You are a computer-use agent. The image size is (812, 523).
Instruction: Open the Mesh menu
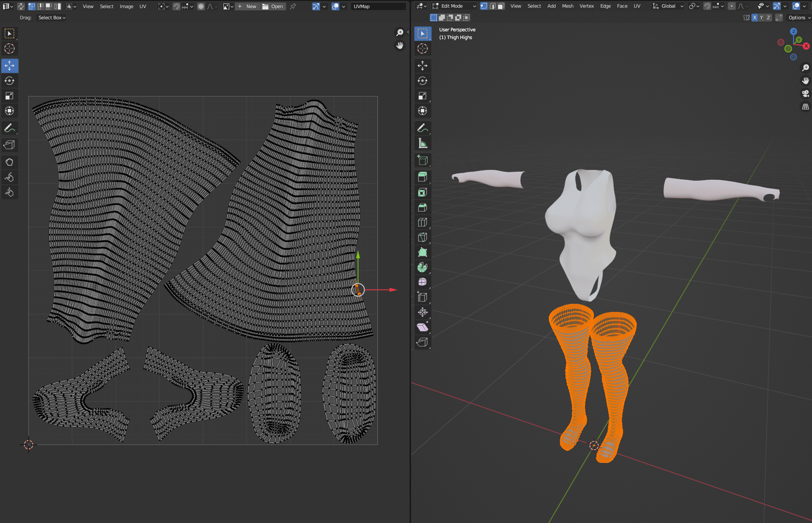tap(567, 6)
